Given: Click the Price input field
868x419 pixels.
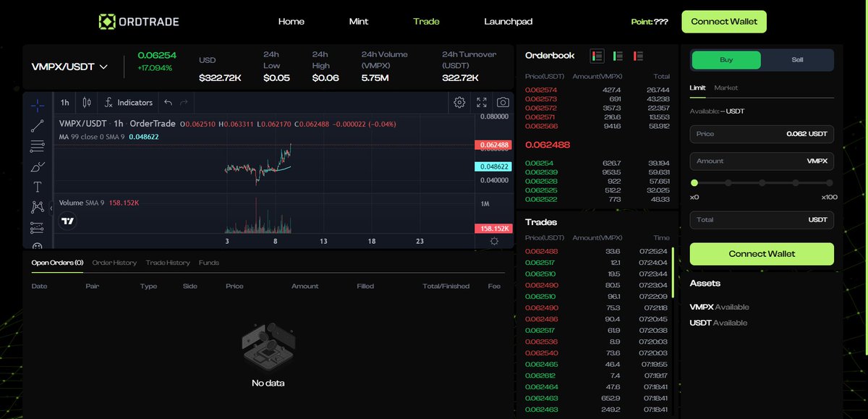Looking at the screenshot, I should click(762, 134).
